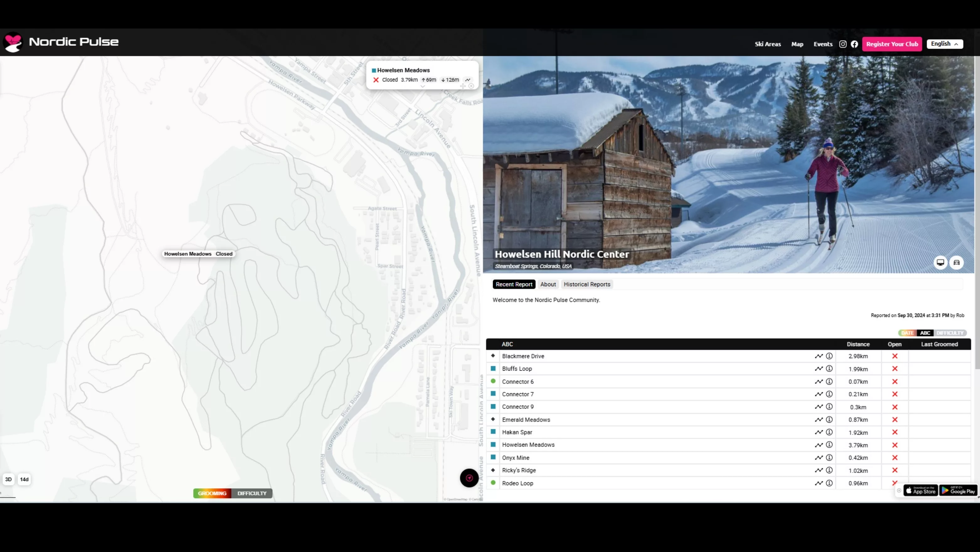
Task: Sort trail list by Difficulty
Action: pyautogui.click(x=950, y=333)
